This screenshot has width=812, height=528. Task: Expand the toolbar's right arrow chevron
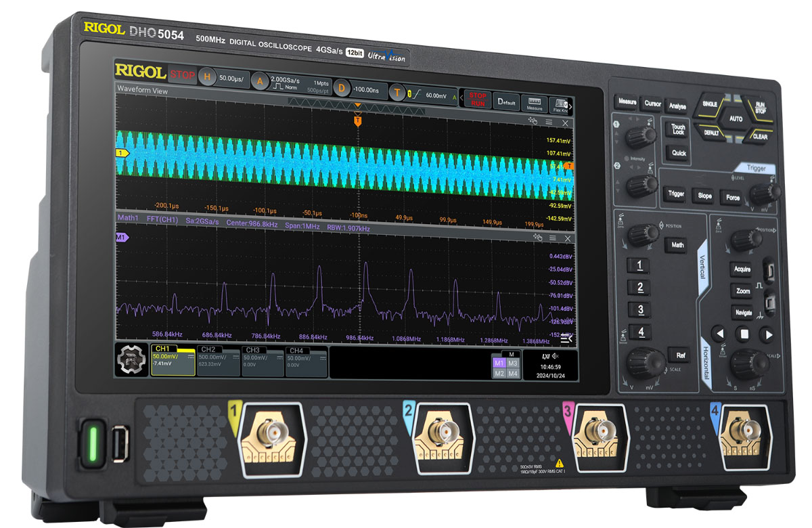(x=570, y=107)
